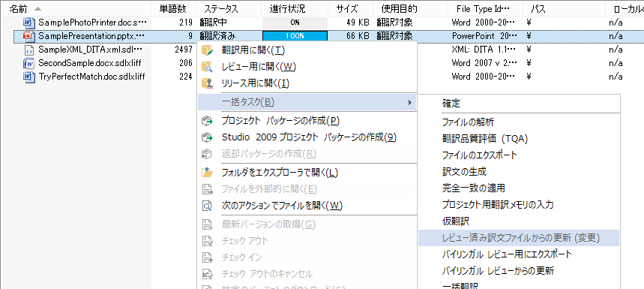The width and height of the screenshot is (644, 289).
Task: Click the プロジェクト パッケージの作成 package icon
Action: (x=208, y=121)
